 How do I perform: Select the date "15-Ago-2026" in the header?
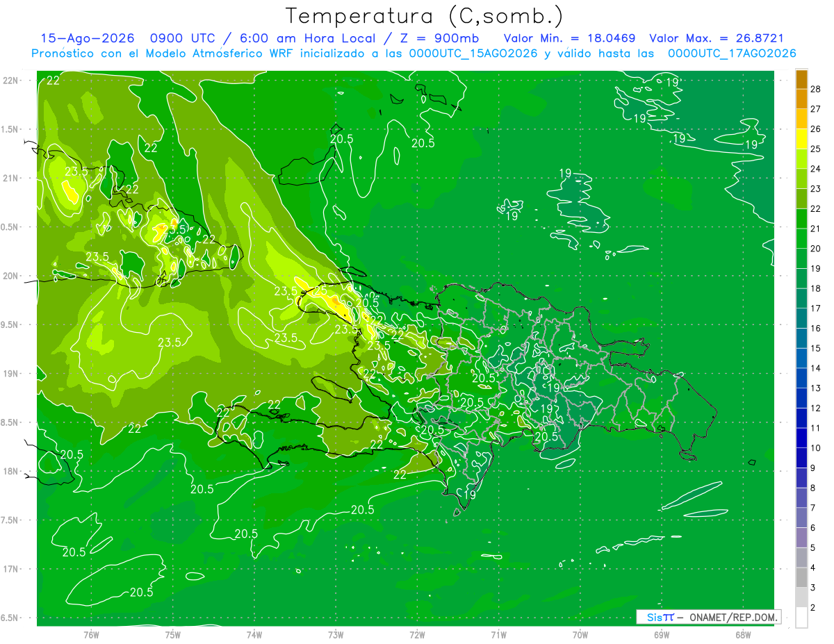tap(88, 39)
